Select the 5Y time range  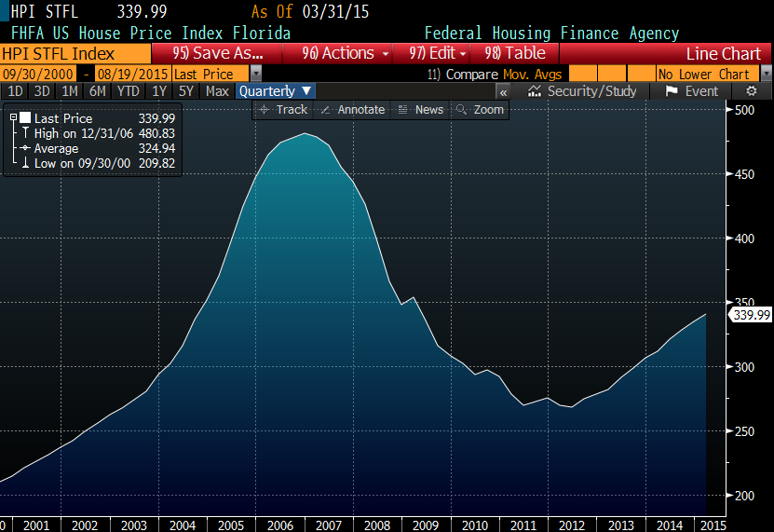click(x=186, y=91)
